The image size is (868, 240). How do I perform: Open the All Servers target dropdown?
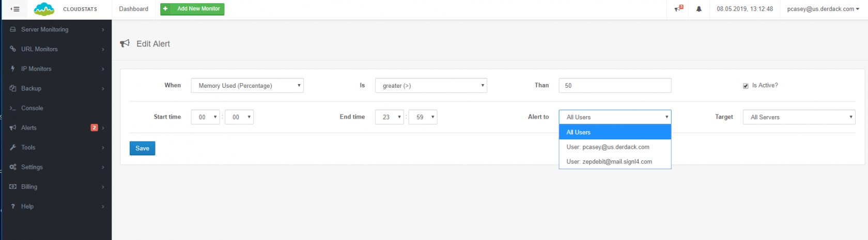[799, 117]
